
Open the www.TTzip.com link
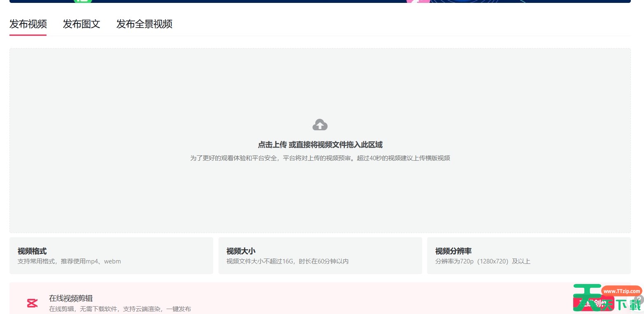621,290
